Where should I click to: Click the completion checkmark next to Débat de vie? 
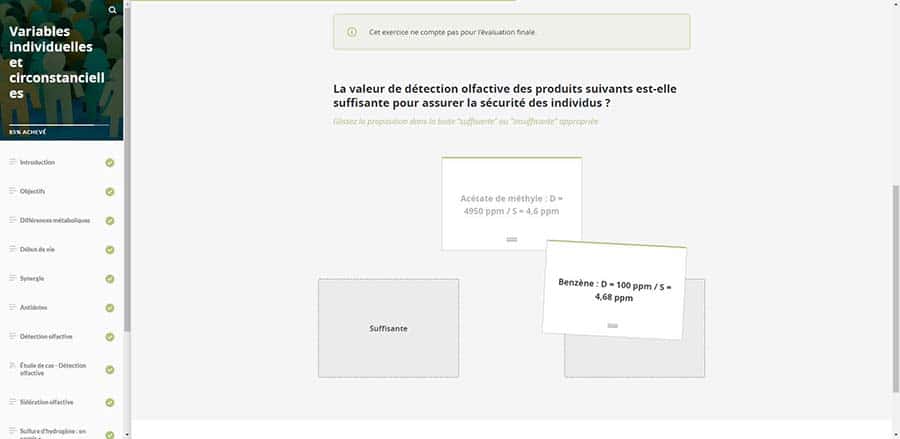pos(110,249)
